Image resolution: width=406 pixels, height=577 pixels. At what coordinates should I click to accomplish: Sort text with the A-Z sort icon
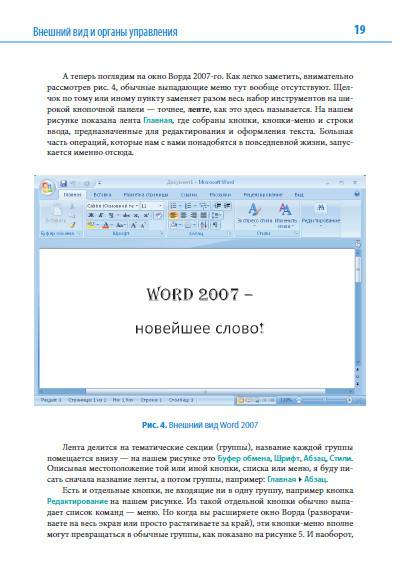203,224
